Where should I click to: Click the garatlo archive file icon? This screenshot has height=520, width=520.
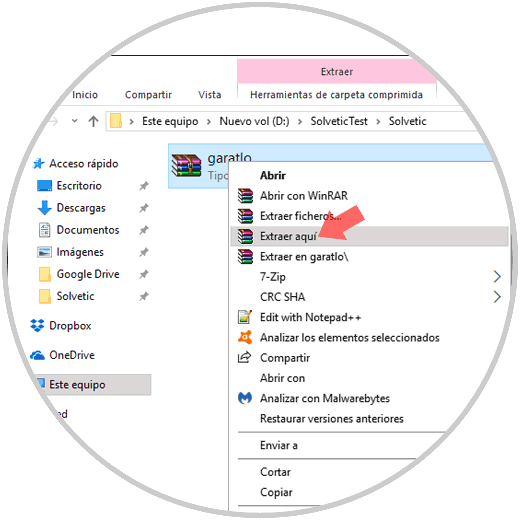(x=186, y=165)
